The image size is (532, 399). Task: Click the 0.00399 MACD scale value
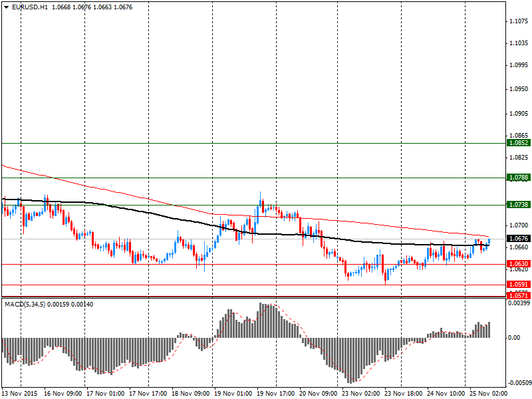click(519, 303)
